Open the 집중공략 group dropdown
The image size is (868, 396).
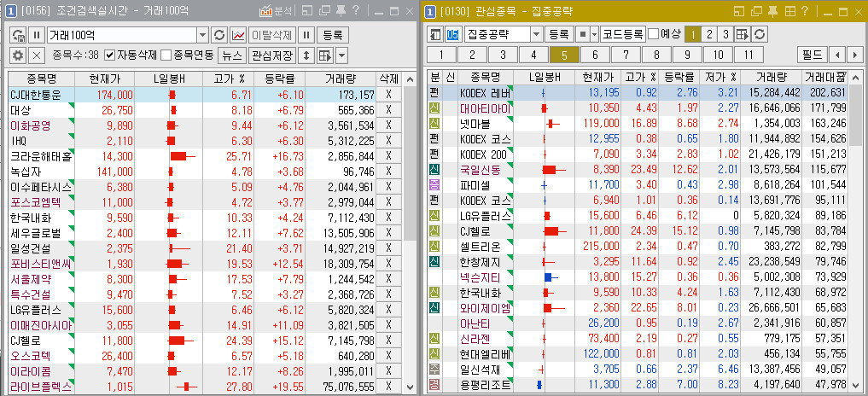[536, 34]
